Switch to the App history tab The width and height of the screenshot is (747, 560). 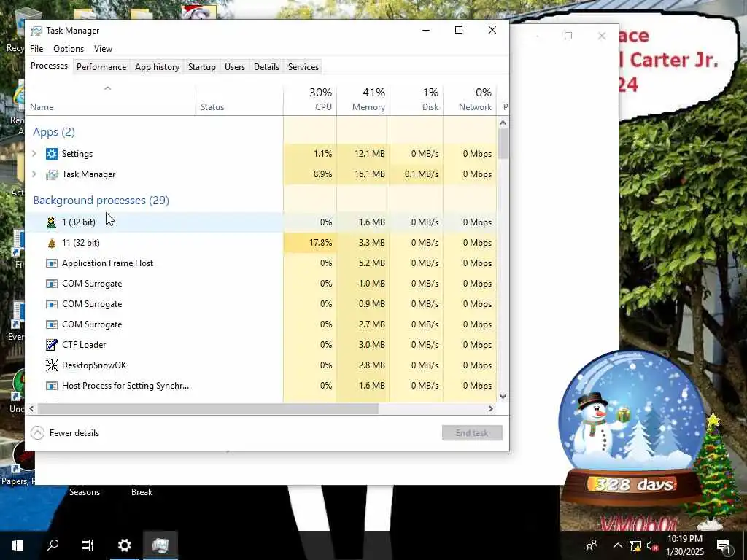tap(158, 67)
